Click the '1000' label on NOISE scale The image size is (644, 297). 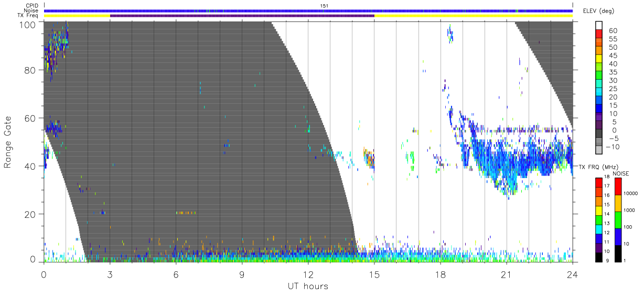(630, 211)
